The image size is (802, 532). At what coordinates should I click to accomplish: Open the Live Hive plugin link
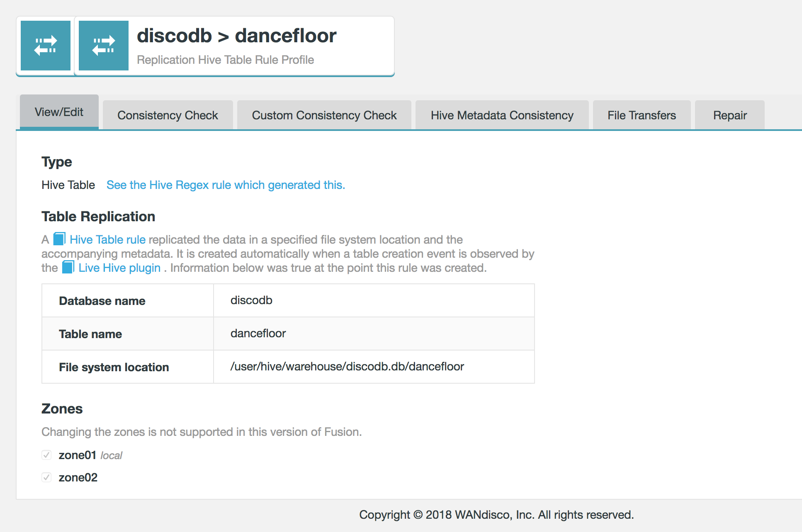[x=119, y=268]
